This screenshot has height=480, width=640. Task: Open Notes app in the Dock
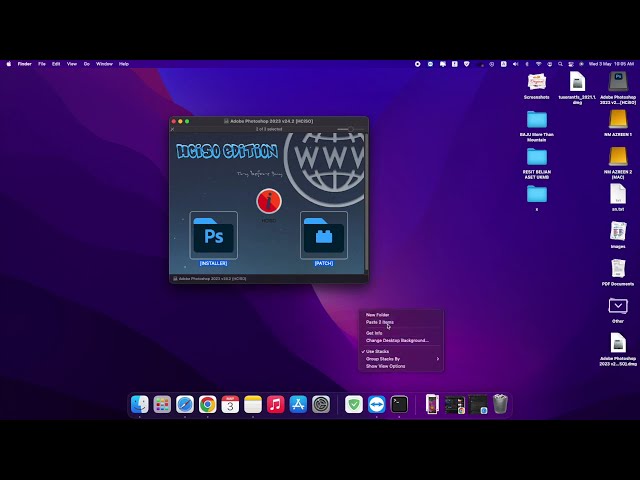(253, 404)
